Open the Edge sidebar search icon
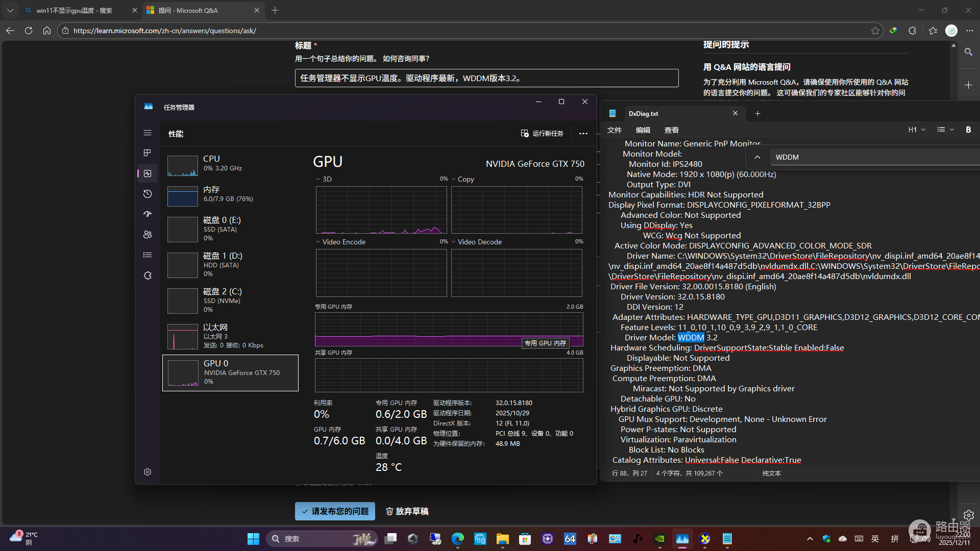Screen dimensions: 980x551 pos(968,52)
